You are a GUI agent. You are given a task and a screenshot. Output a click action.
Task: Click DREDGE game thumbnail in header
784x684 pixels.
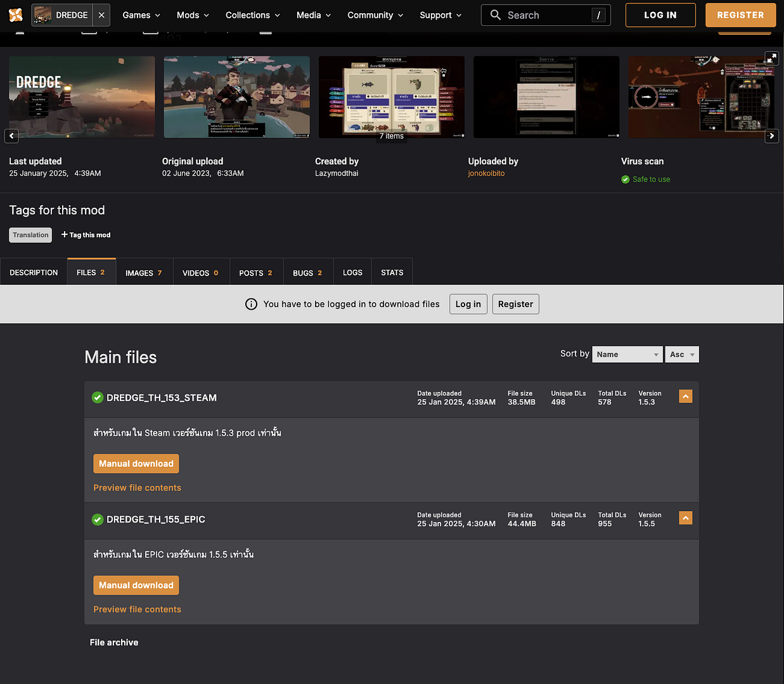pos(42,15)
